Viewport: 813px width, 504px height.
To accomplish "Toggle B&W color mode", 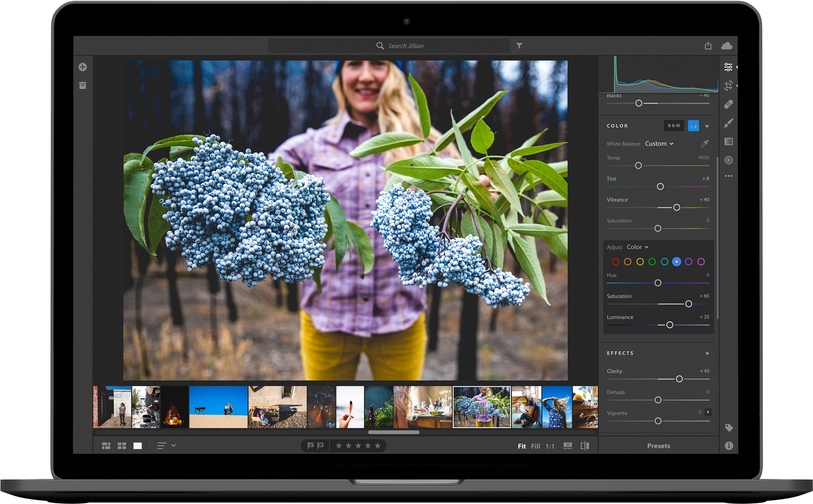I will (674, 126).
